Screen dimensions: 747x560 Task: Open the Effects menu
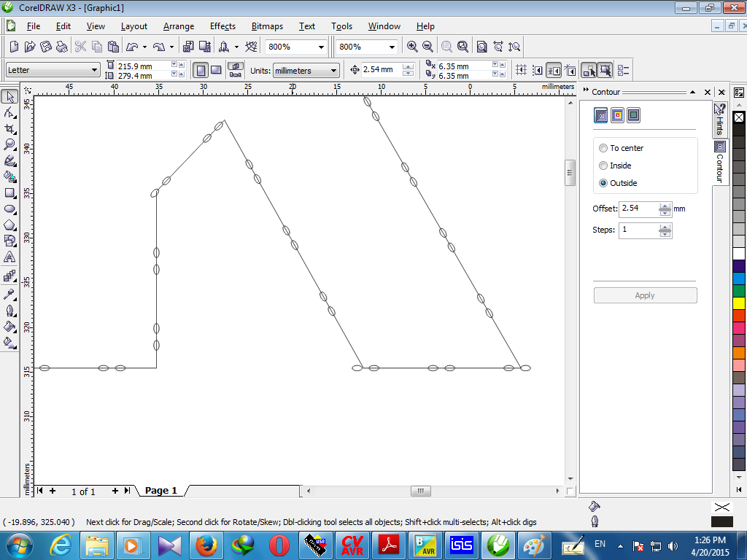click(x=222, y=26)
